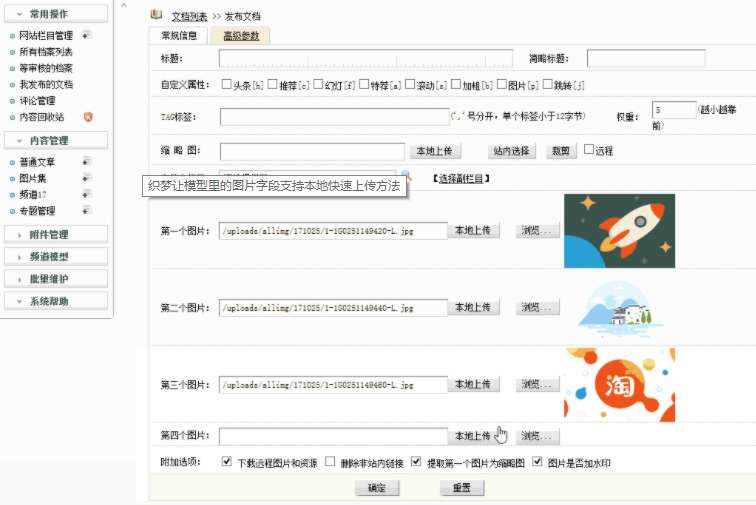This screenshot has width=756, height=505.
Task: Open 所有档案列表 in sidebar
Action: pyautogui.click(x=45, y=52)
